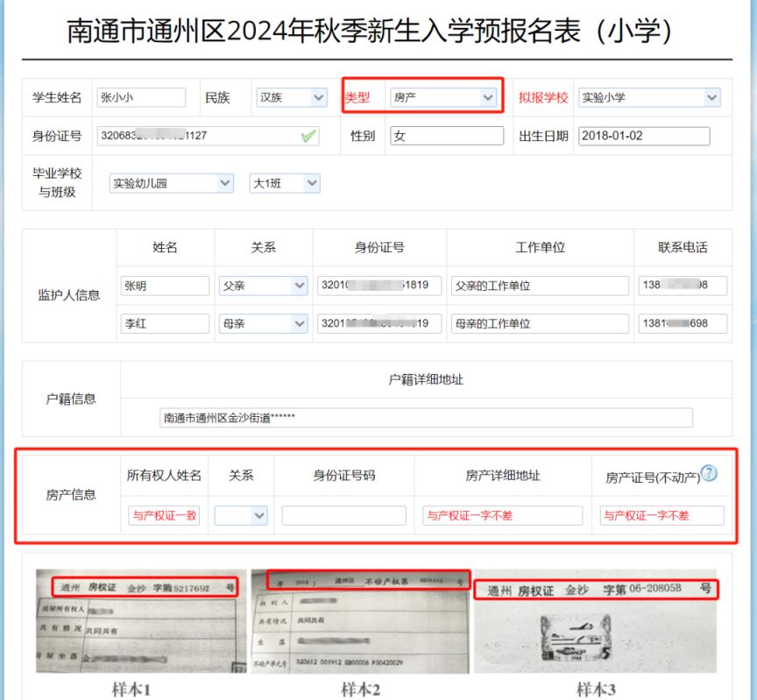
Task: Click the 出生日期 field showing 2018-01-02
Action: (x=644, y=136)
